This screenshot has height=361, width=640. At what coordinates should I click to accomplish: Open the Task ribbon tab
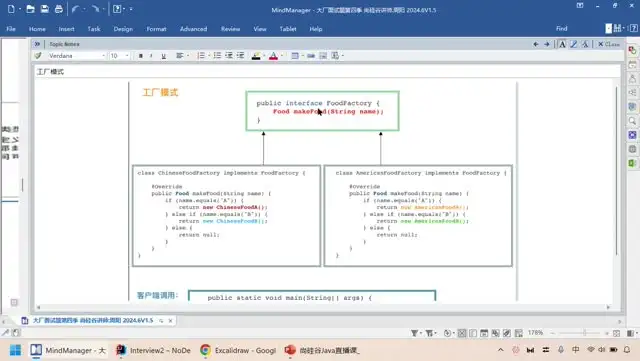point(93,29)
